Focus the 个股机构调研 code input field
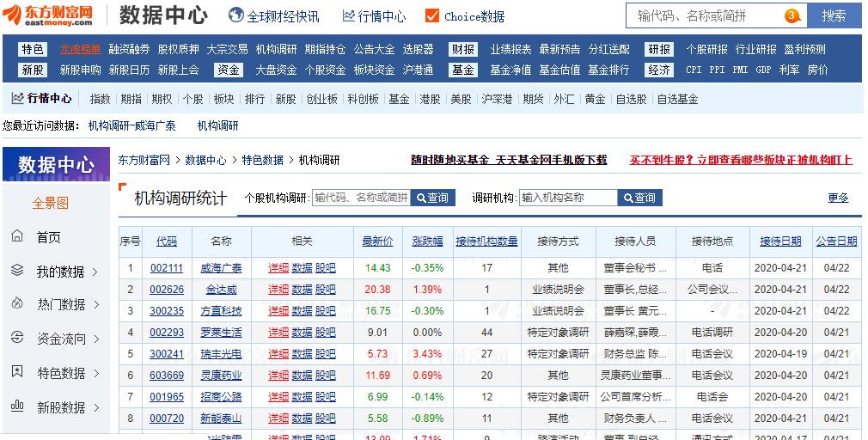868x440 pixels. (x=362, y=198)
